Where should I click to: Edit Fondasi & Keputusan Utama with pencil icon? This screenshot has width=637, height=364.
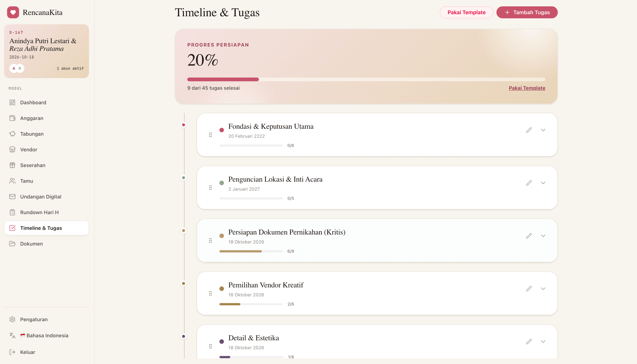tap(529, 130)
